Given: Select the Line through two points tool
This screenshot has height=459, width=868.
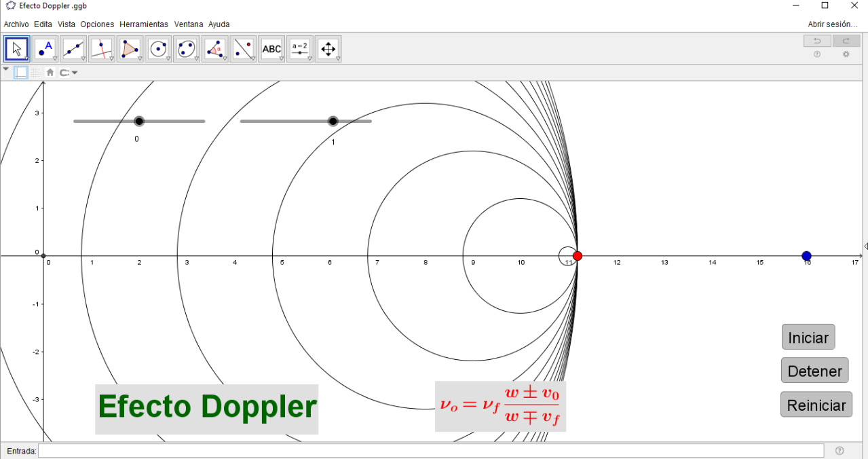Looking at the screenshot, I should tap(73, 49).
